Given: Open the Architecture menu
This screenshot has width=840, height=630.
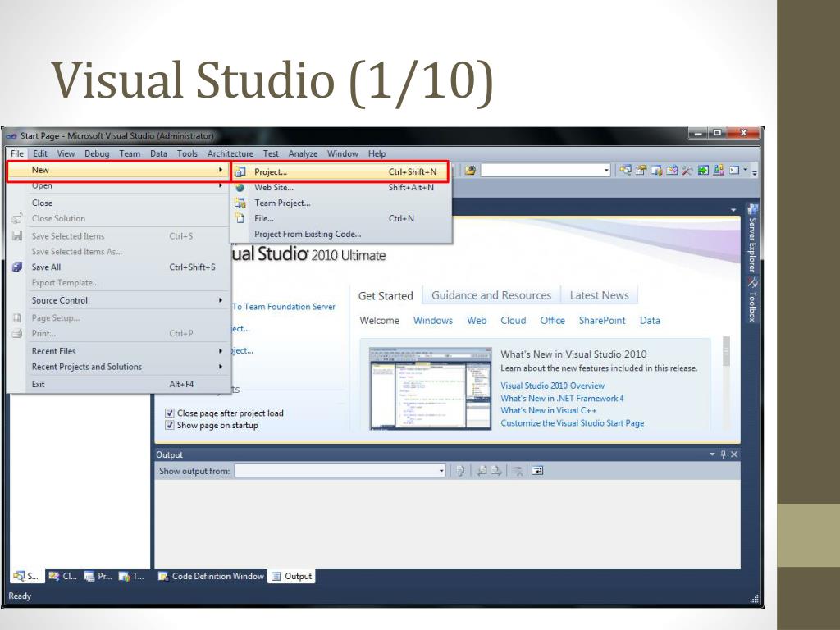Looking at the screenshot, I should tap(231, 153).
